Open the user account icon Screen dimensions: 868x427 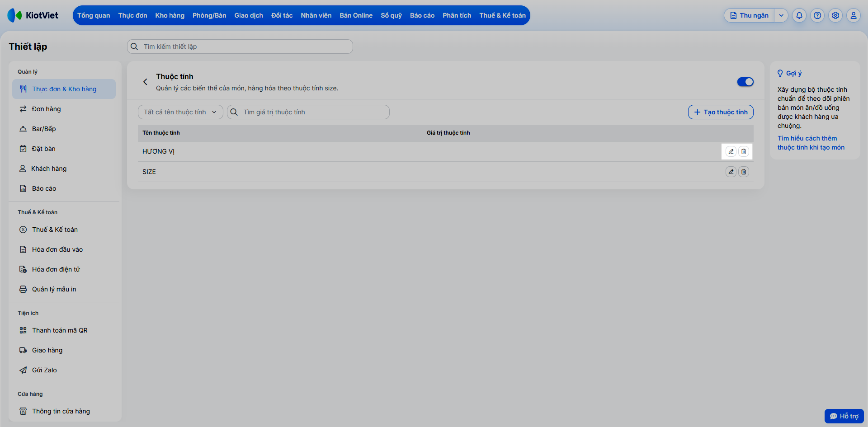[x=854, y=15]
